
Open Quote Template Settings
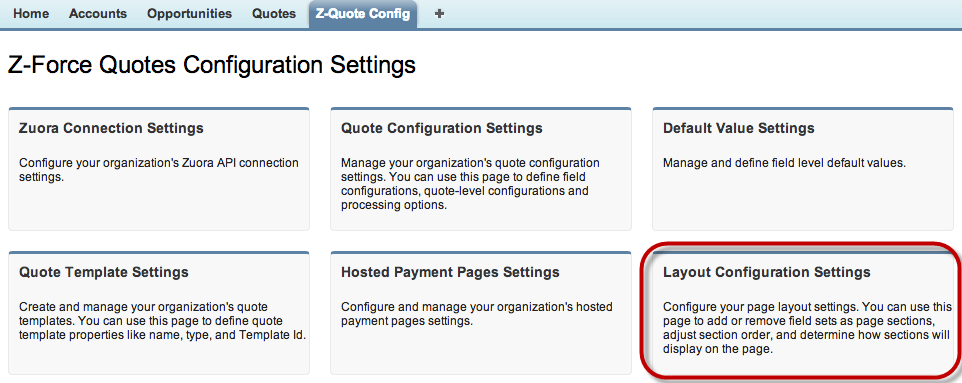tap(104, 272)
